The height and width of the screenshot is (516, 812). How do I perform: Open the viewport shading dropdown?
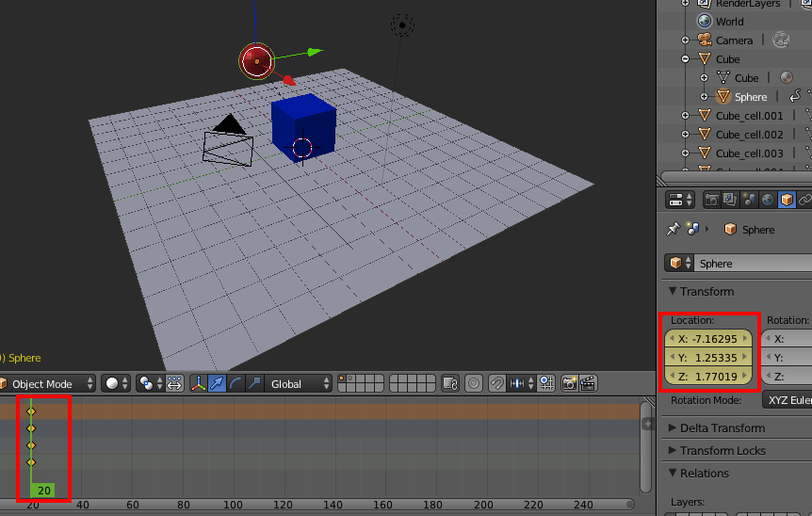tap(116, 383)
